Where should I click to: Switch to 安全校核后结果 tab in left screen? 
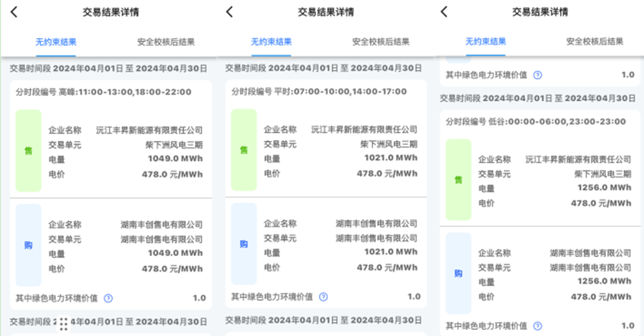click(x=165, y=42)
